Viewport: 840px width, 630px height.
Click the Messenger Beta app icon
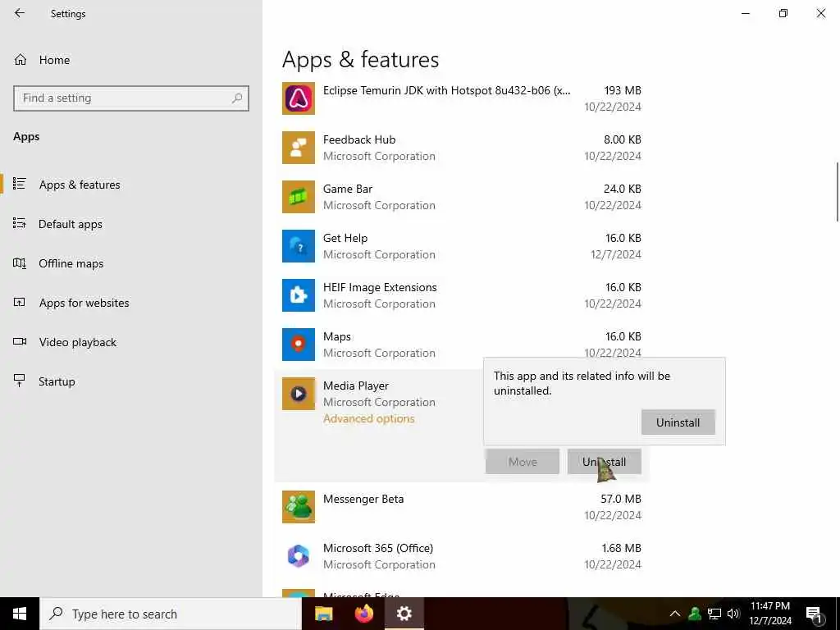(x=299, y=507)
